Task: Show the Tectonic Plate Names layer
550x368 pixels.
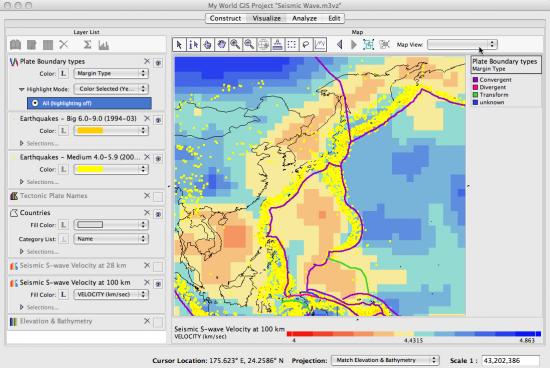Action: coord(158,197)
